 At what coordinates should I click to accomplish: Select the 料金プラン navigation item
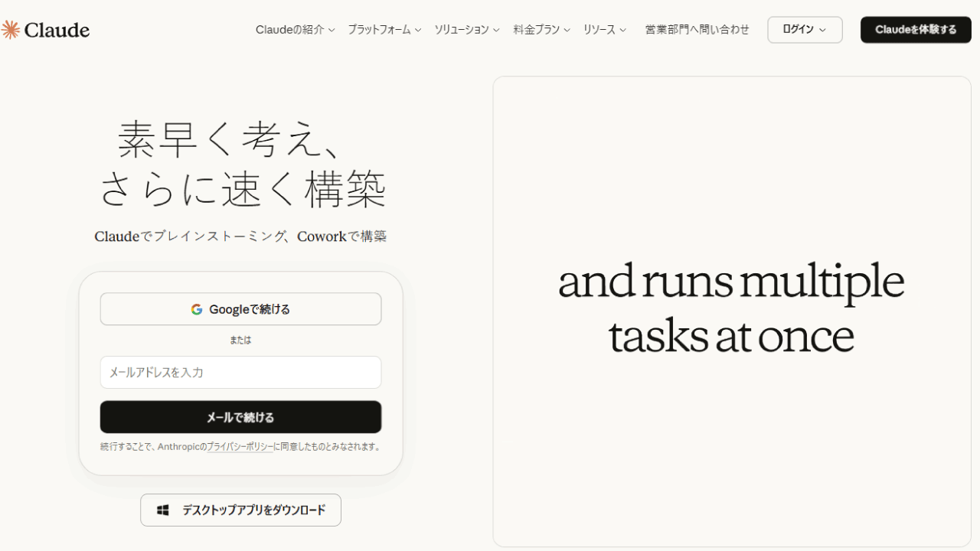click(x=536, y=30)
